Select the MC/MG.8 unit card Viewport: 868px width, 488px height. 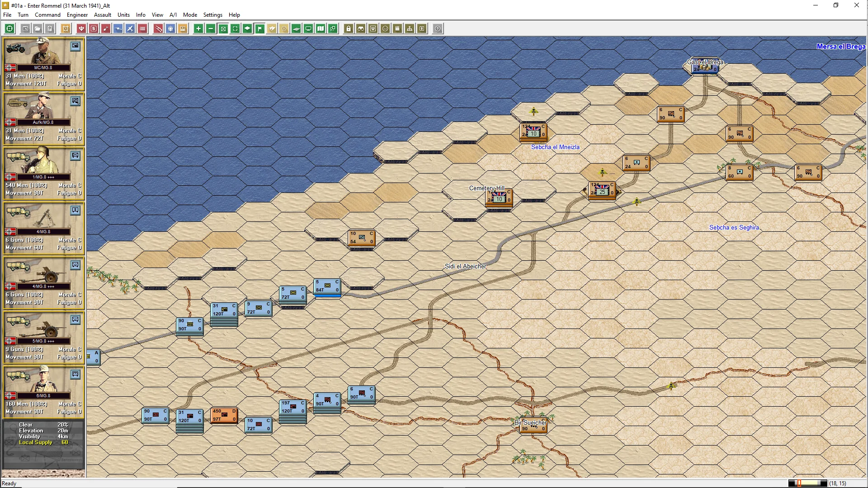tap(43, 63)
